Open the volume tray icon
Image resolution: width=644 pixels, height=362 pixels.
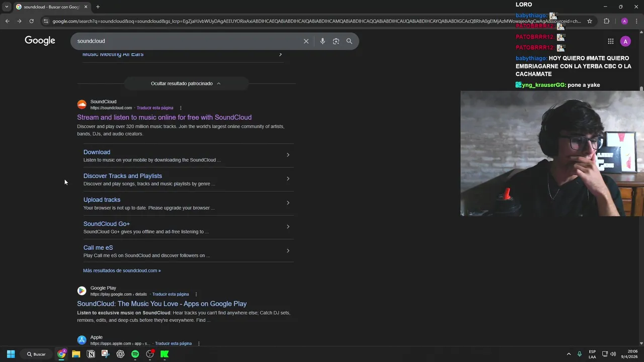point(613,354)
